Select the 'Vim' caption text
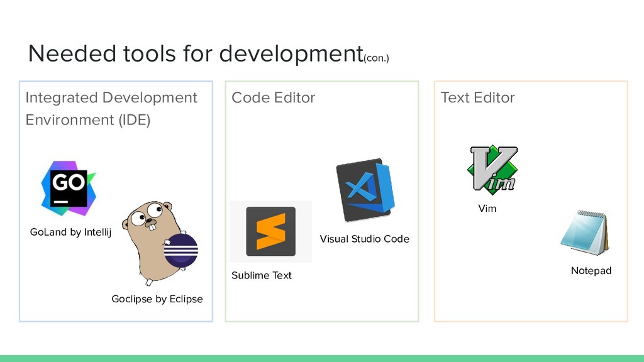This screenshot has height=362, width=644. (x=487, y=209)
